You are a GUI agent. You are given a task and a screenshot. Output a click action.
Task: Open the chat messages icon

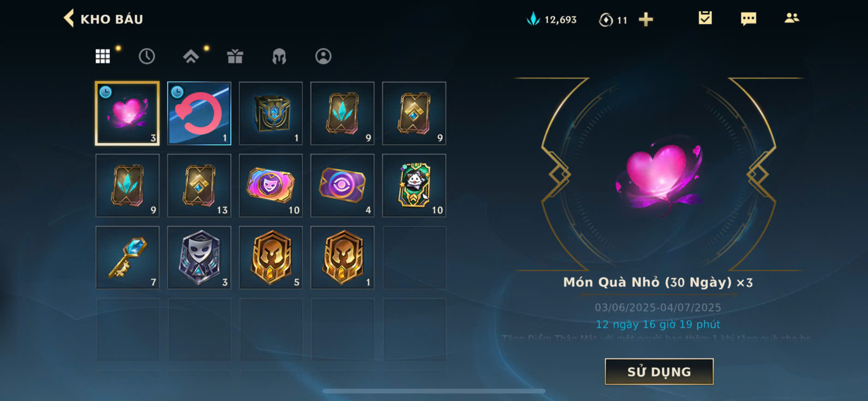pos(748,19)
